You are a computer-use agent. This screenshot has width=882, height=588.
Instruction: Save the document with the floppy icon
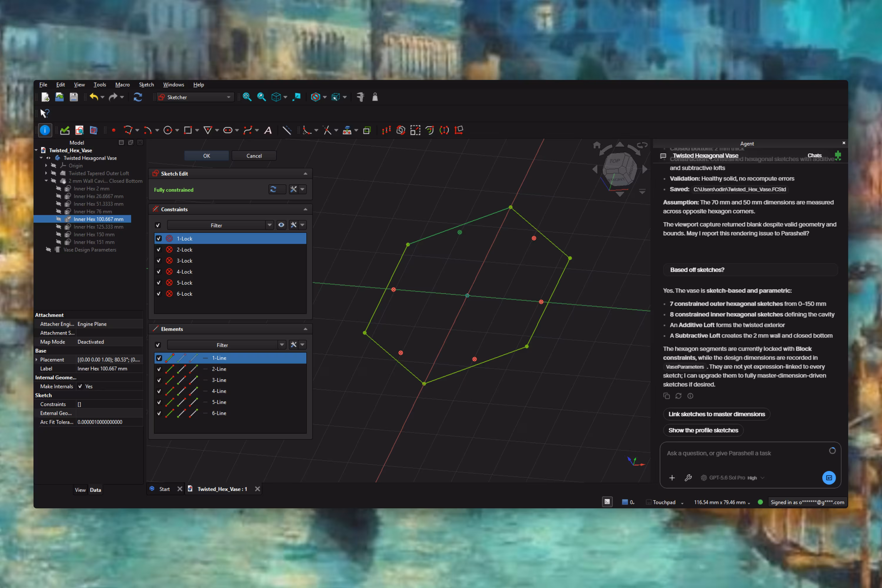(73, 97)
